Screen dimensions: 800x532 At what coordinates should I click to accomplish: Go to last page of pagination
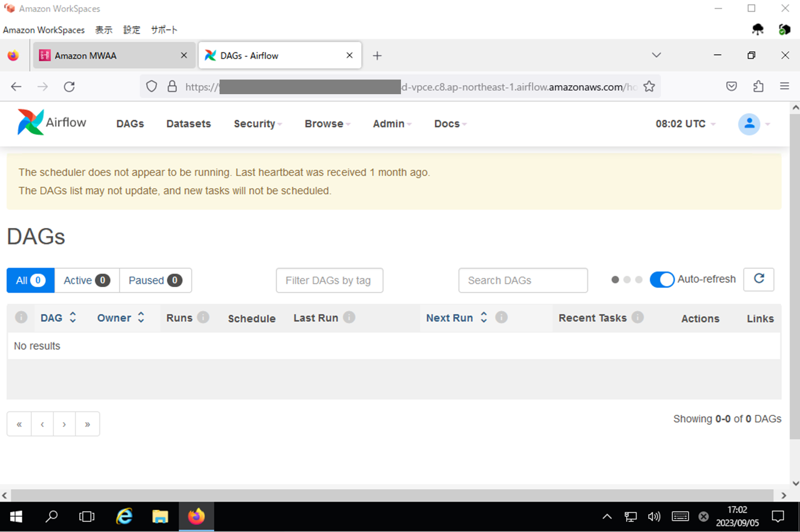[88, 424]
